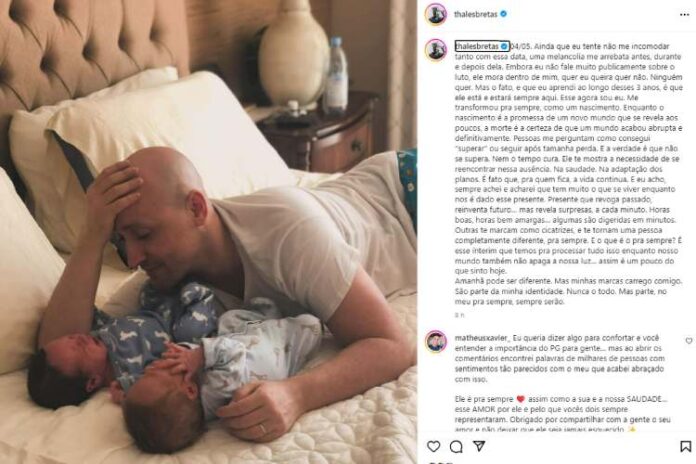
Task: Open thalesbretas username link in header
Action: point(475,14)
